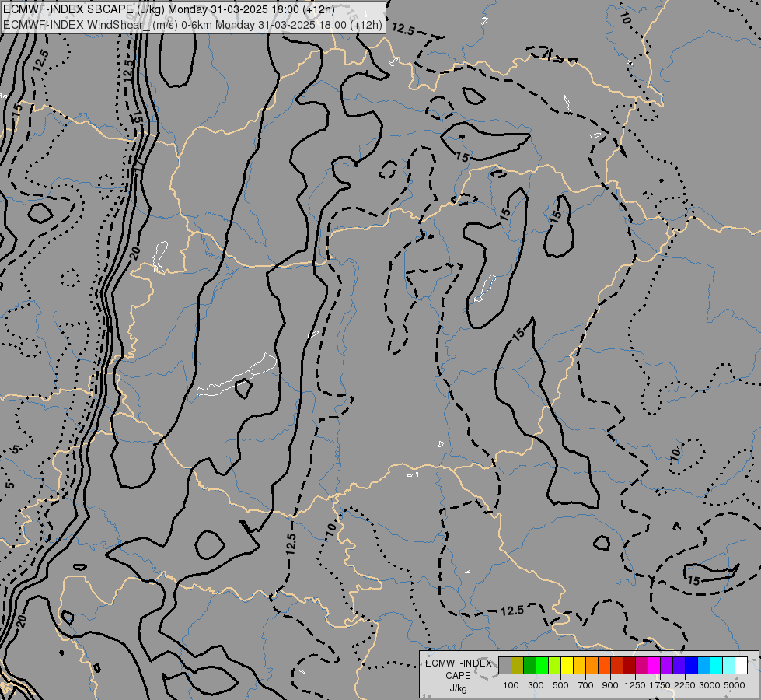Click the 500 legend scale label
This screenshot has height=700, width=761.
coord(560,685)
